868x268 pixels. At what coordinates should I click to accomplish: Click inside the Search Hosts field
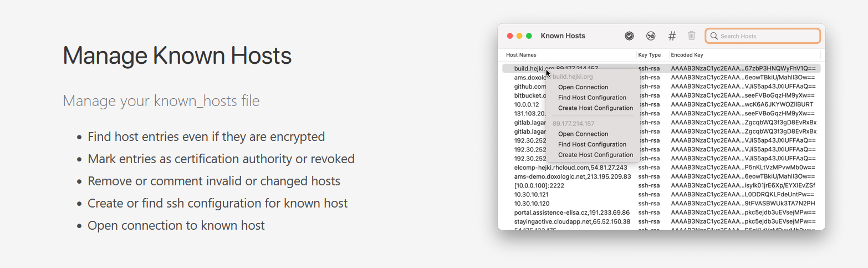coord(763,36)
